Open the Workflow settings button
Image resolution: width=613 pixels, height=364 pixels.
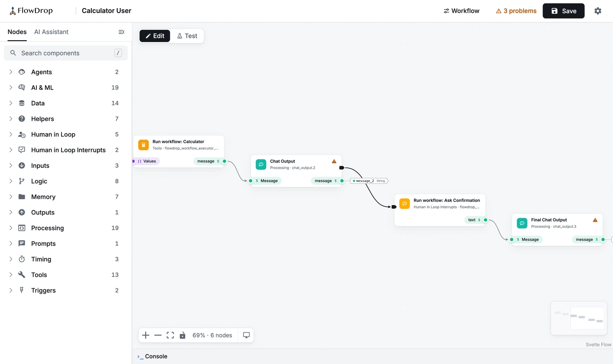tap(461, 11)
